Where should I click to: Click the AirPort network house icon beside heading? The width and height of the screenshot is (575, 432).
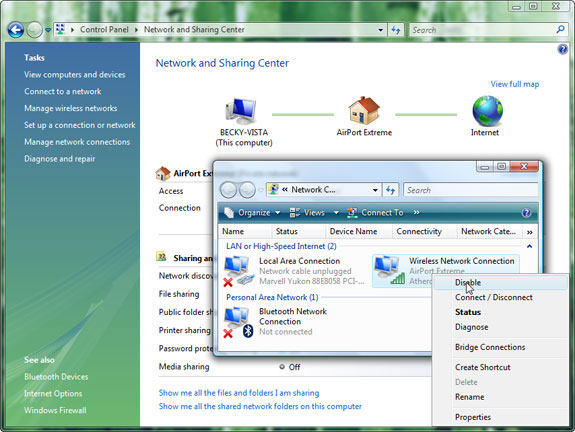point(163,173)
